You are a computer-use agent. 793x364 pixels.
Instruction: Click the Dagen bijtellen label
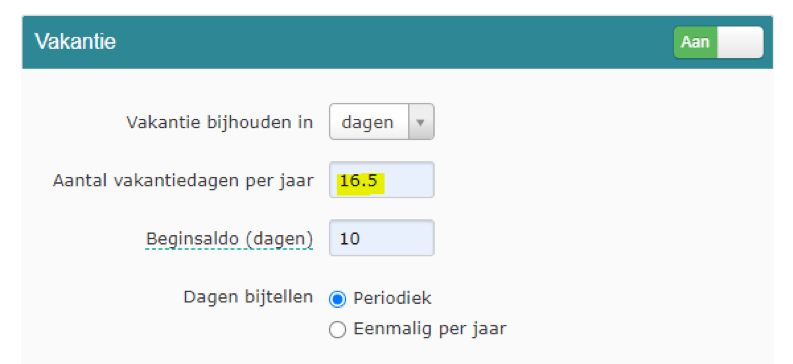248,297
